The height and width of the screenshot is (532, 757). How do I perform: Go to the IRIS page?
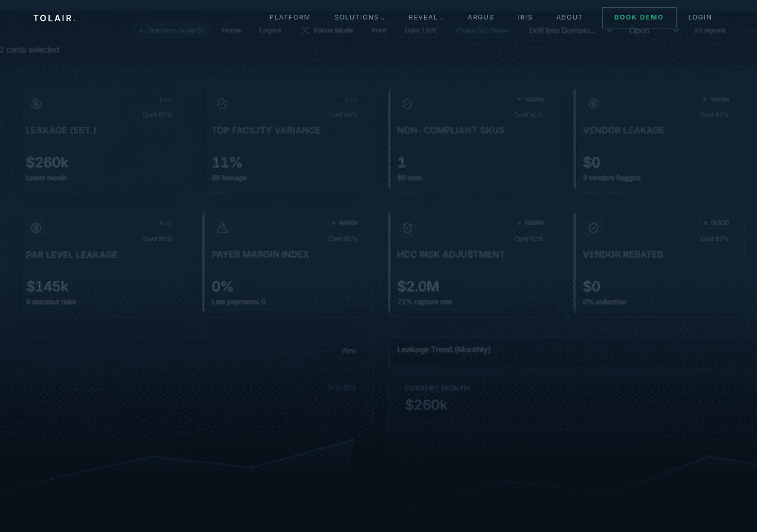pyautogui.click(x=525, y=18)
